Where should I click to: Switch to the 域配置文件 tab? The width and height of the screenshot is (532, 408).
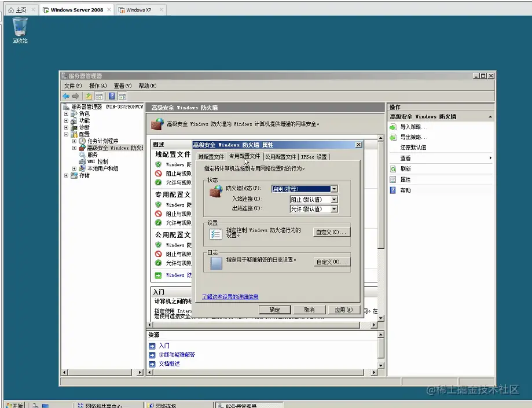click(x=211, y=157)
